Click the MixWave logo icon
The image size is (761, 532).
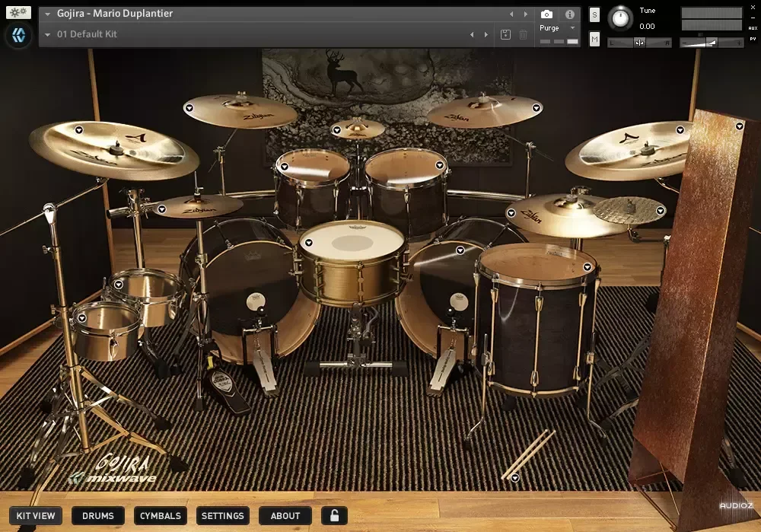pyautogui.click(x=18, y=35)
